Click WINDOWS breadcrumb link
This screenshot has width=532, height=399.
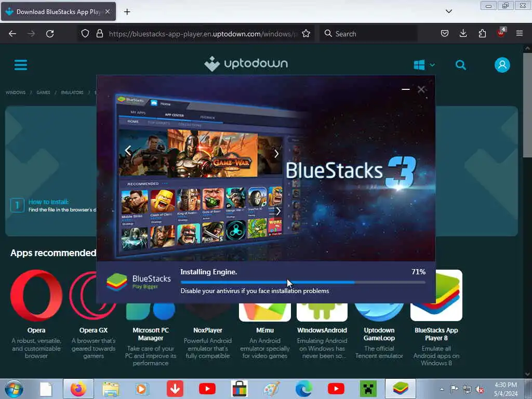pyautogui.click(x=16, y=92)
